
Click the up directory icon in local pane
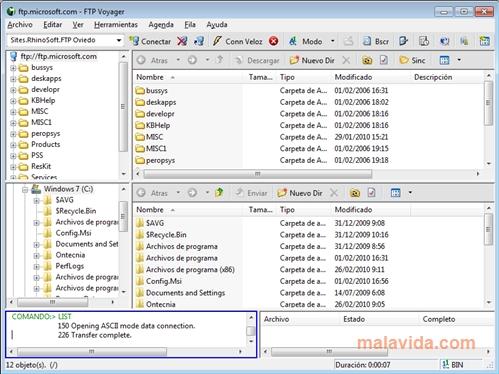pos(219,193)
